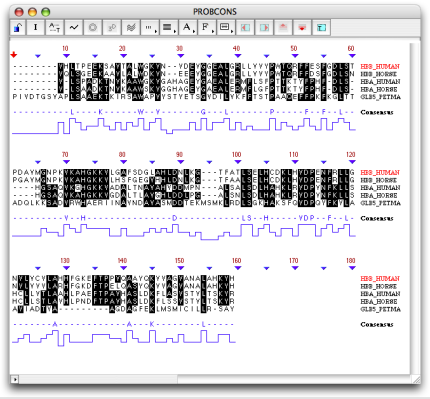The height and width of the screenshot is (399, 430).
Task: Click the move right red arrow icon
Action: pos(264,27)
